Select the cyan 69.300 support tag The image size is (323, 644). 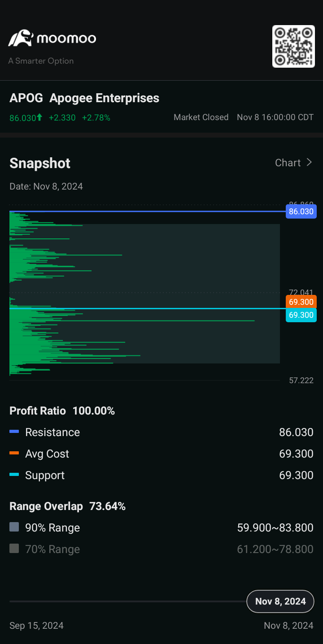[x=301, y=315]
